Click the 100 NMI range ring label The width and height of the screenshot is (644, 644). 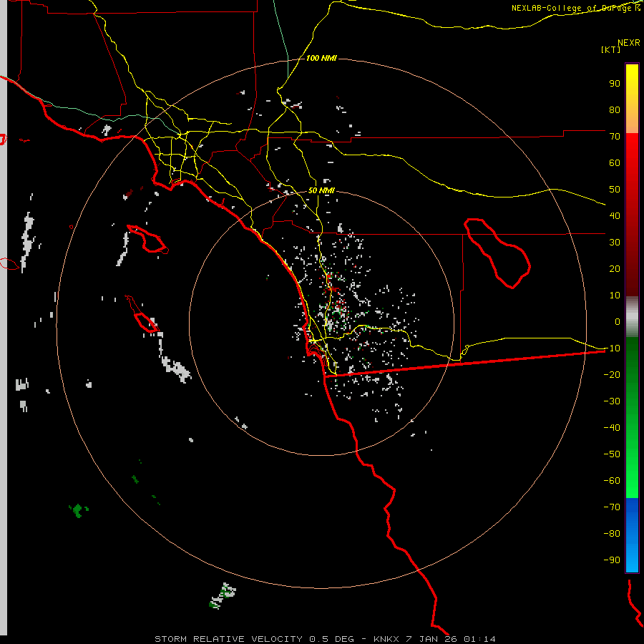click(x=321, y=58)
